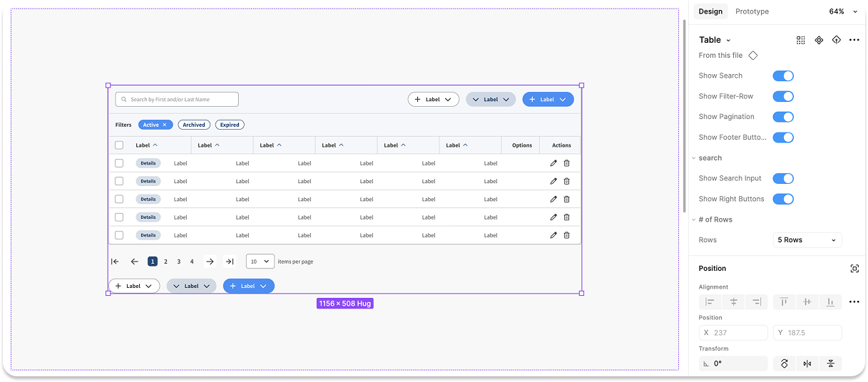868x382 pixels.
Task: Click the rotate 90 degrees icon
Action: point(784,363)
